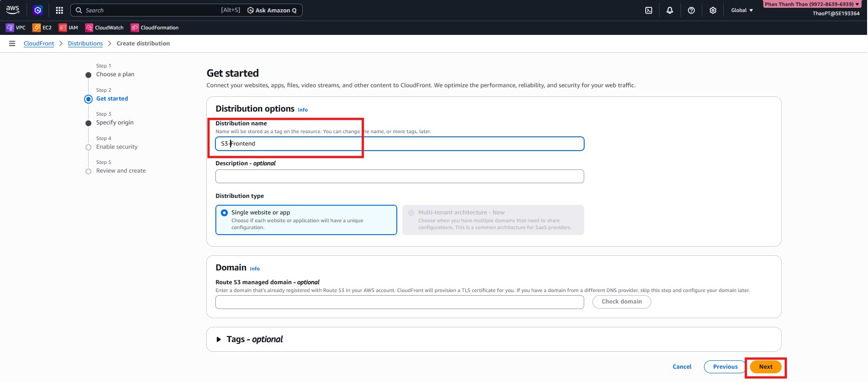
Task: Open settings gear icon
Action: click(x=713, y=10)
